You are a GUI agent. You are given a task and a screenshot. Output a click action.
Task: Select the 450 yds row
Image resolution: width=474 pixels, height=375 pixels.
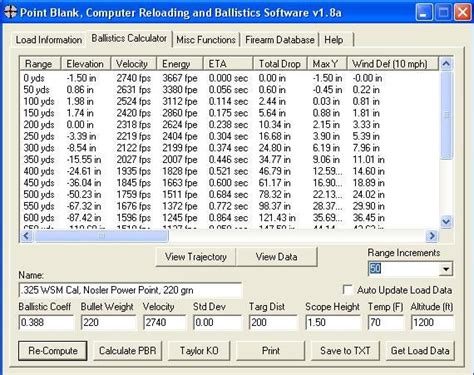coord(229,183)
